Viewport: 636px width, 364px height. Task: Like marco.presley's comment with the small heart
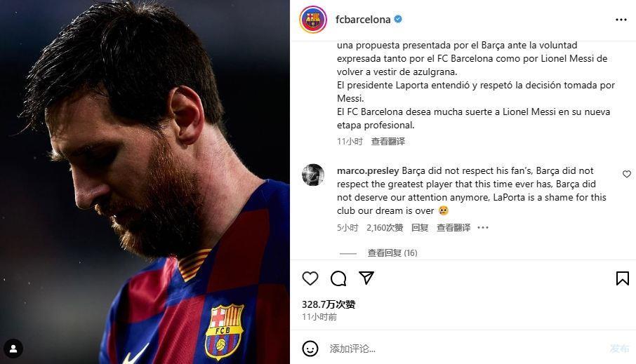point(627,174)
